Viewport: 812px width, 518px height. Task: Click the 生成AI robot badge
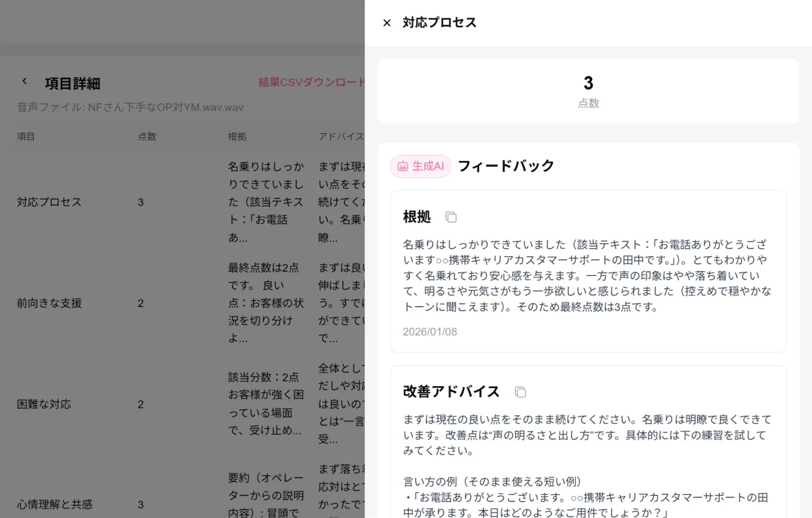point(420,166)
